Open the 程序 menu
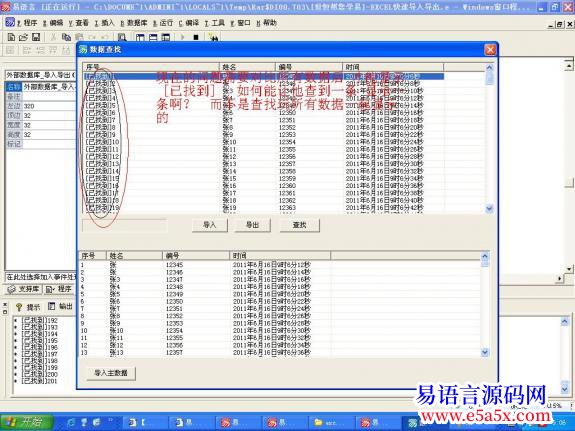Image resolution: width=575 pixels, height=431 pixels. [27, 23]
